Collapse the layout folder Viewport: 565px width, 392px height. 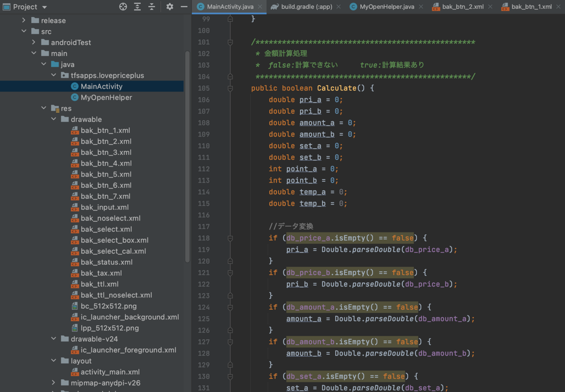click(x=54, y=361)
